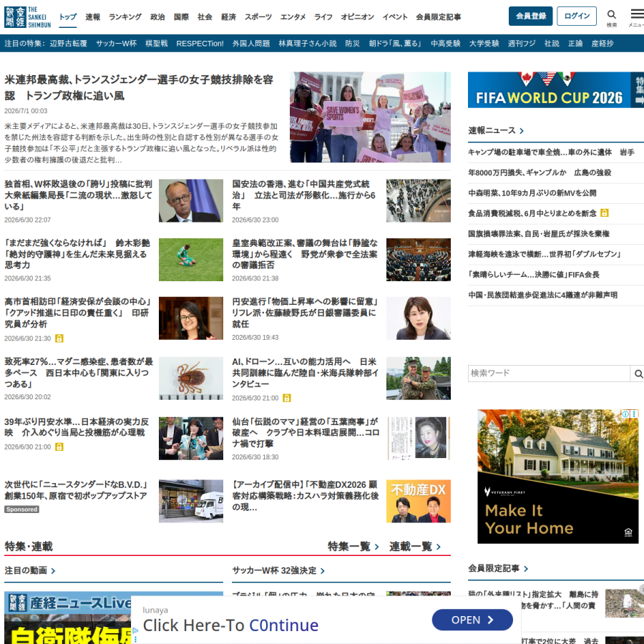Click OPEN button on lunaya ad

pos(472,620)
